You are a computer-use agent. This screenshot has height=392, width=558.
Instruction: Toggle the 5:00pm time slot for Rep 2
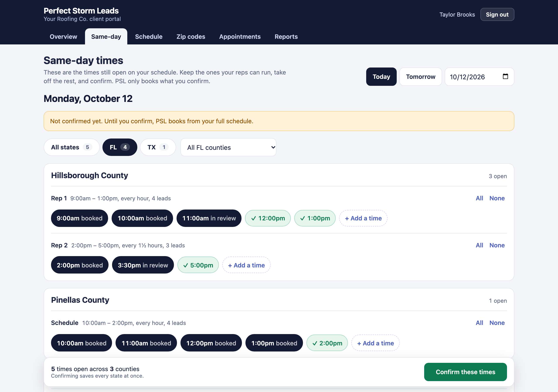198,265
